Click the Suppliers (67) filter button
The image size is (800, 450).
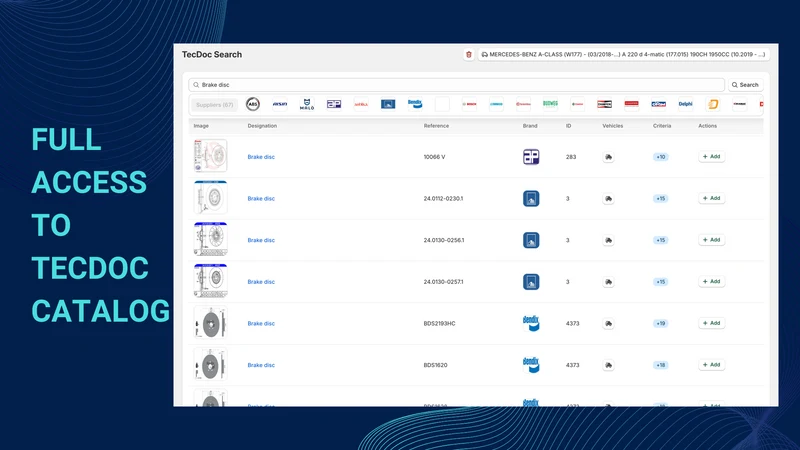214,105
